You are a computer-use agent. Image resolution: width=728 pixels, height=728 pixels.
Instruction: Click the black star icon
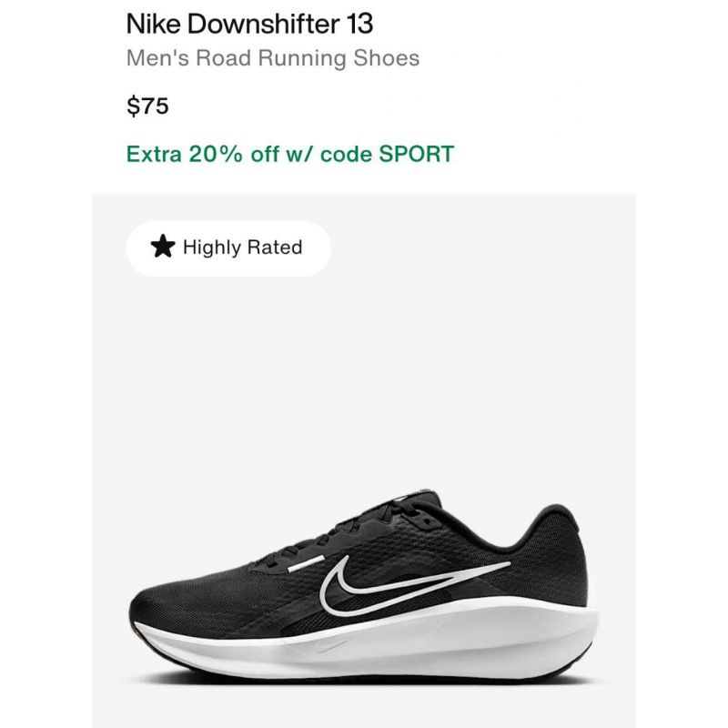click(x=163, y=247)
